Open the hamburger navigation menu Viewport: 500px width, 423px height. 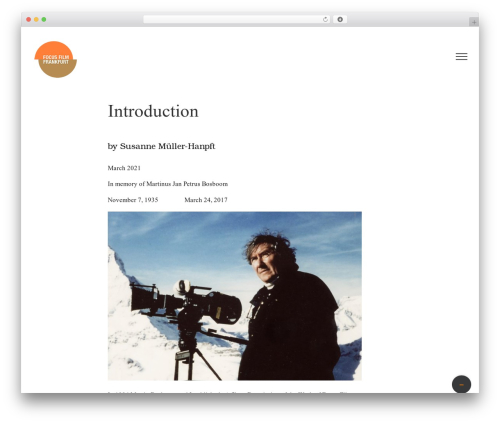click(x=461, y=56)
